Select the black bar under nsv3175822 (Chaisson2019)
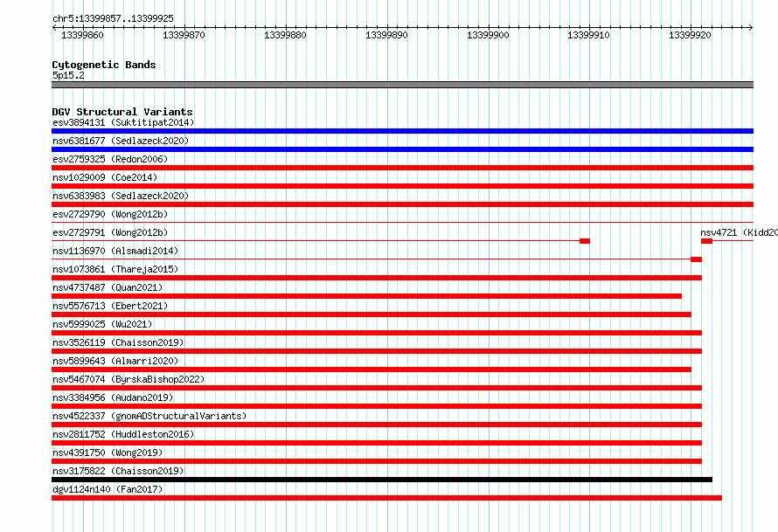This screenshot has width=778, height=532. (382, 480)
